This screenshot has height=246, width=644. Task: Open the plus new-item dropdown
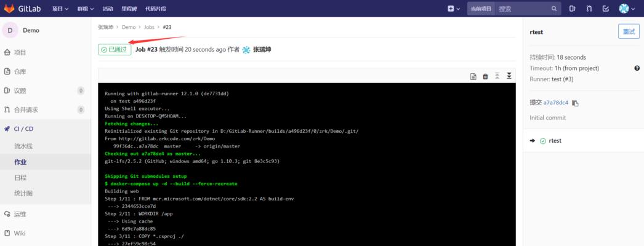click(x=453, y=9)
